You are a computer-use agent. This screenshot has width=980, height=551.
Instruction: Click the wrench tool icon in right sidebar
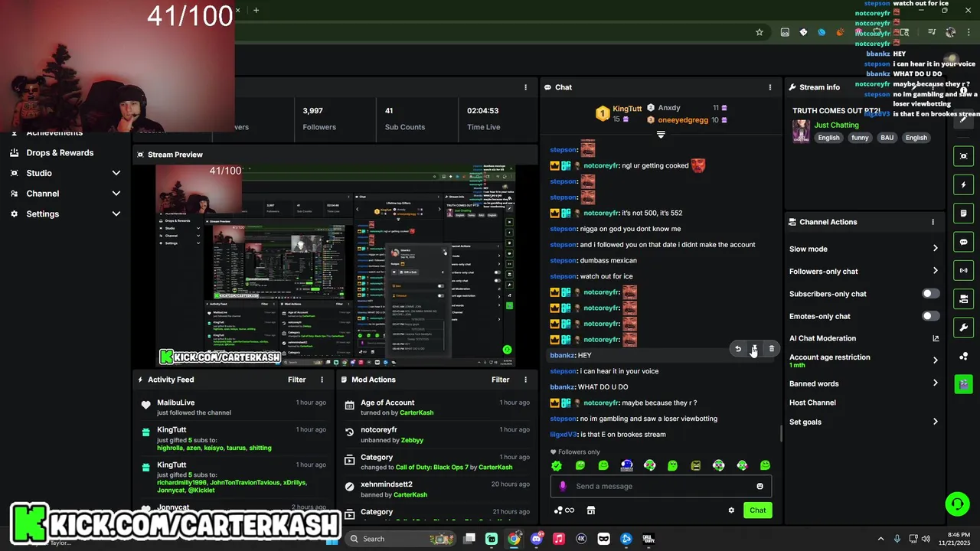coord(963,328)
